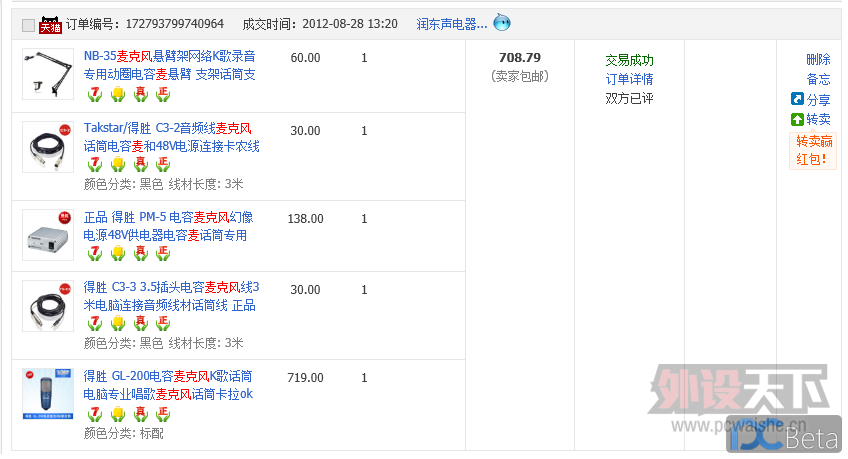Open the Takstar C3-2 cable thumbnail
The image size is (848, 459).
pos(48,147)
